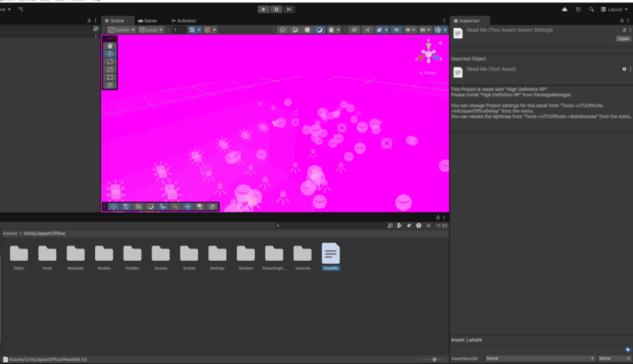Click the Step frame button
The width and height of the screenshot is (633, 364).
pos(289,9)
